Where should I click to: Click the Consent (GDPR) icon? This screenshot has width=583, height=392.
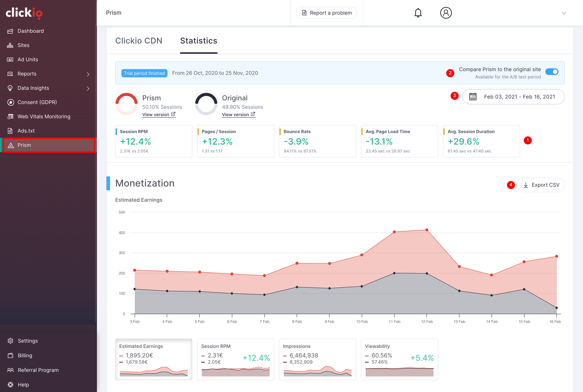coord(10,102)
